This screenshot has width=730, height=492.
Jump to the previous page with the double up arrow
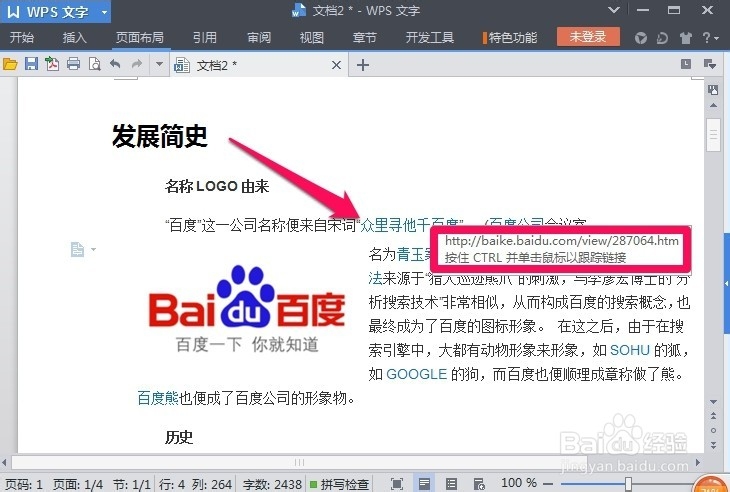tap(713, 415)
